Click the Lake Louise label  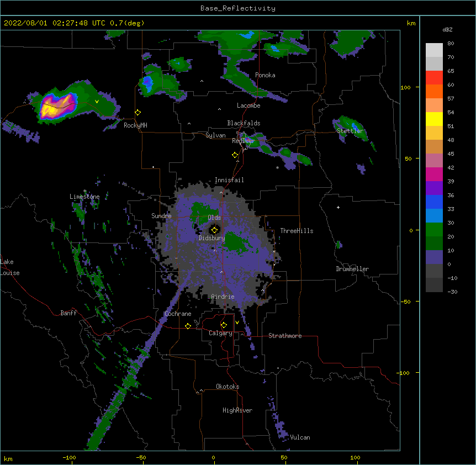coord(10,267)
